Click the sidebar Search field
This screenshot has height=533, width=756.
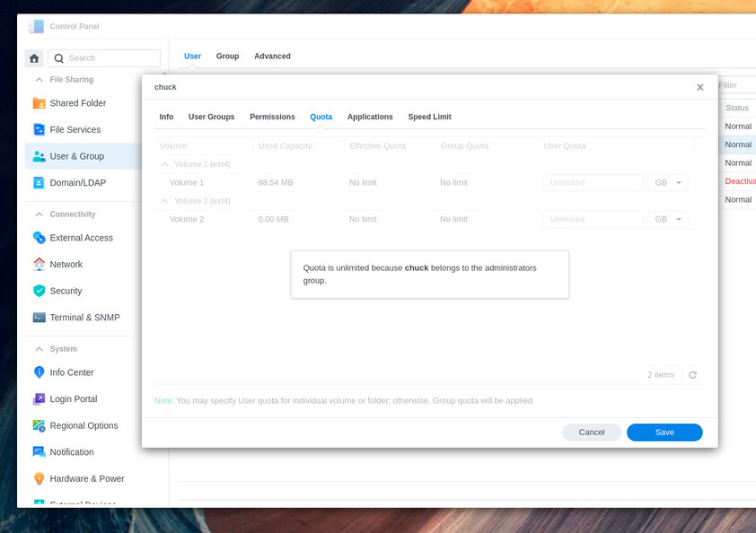(104, 58)
